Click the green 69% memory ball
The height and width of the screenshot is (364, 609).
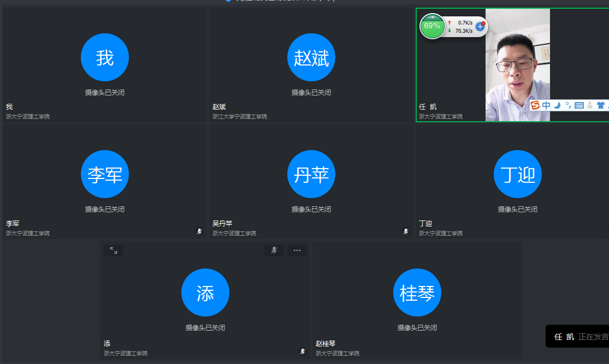[x=432, y=26]
